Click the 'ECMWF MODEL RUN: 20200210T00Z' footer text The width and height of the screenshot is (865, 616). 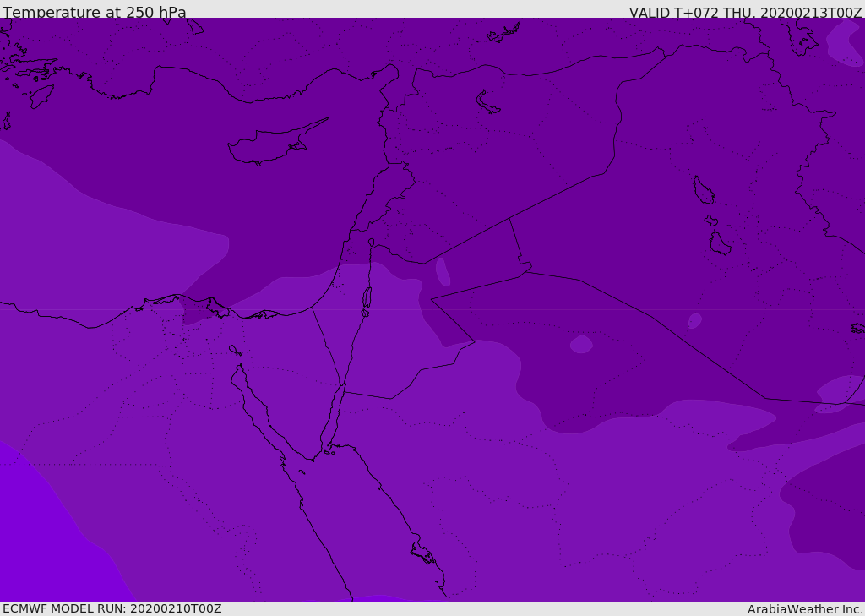[112, 608]
